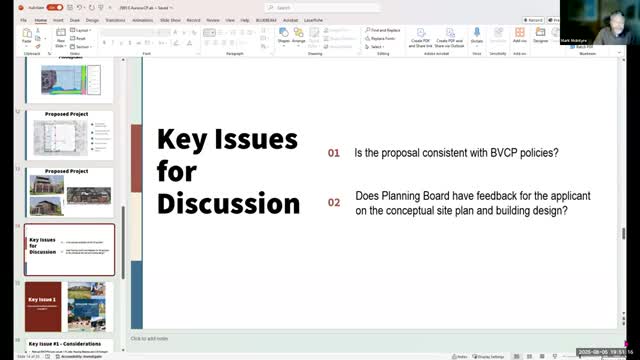Switch to the Slide Show tab
This screenshot has height=360, width=640.
click(170, 20)
